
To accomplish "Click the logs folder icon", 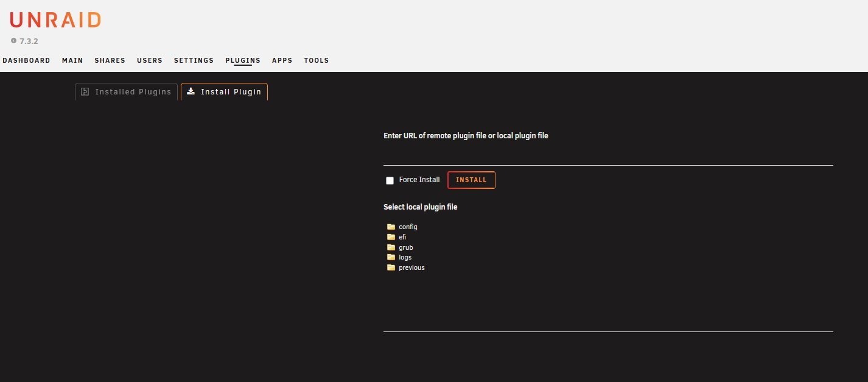I will click(391, 257).
